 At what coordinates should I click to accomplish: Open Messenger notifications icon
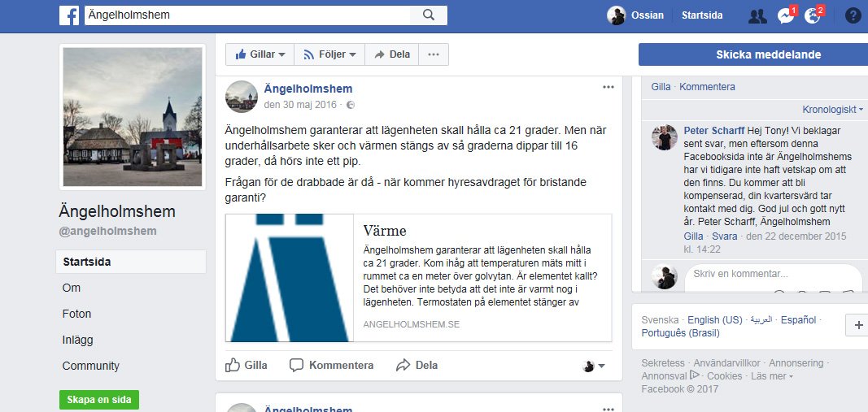point(786,15)
